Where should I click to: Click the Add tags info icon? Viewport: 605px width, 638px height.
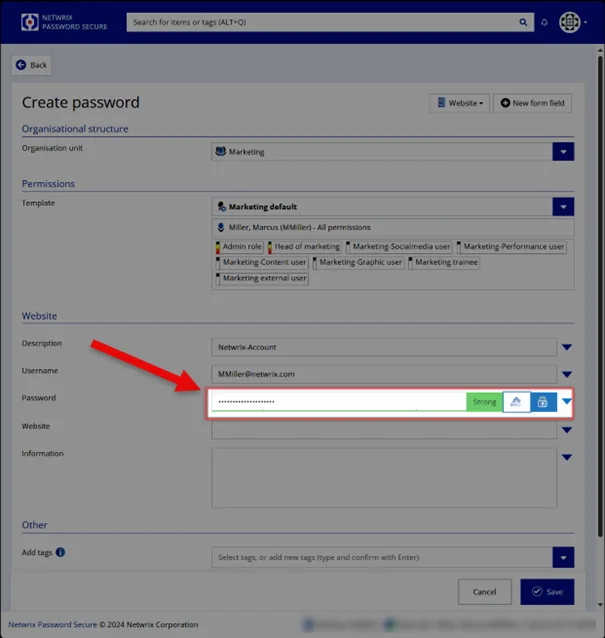click(x=60, y=552)
